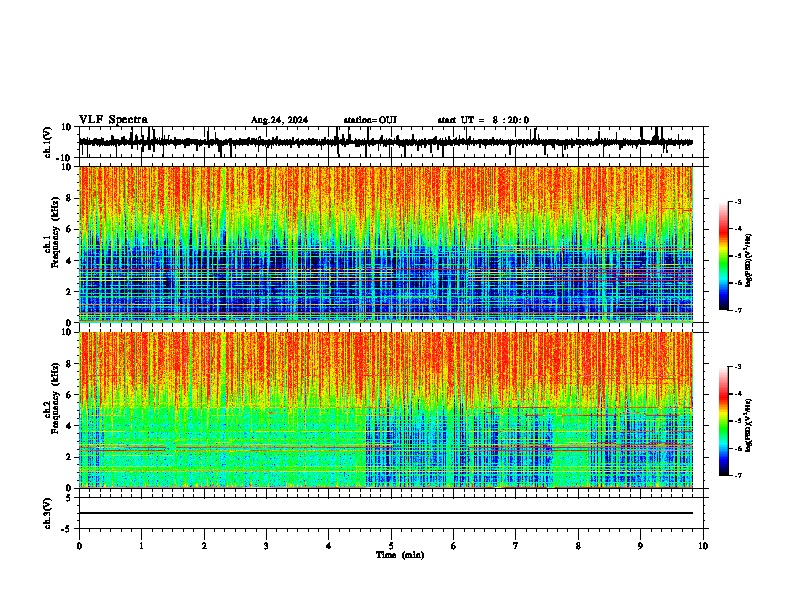792x612 pixels.
Task: Select the date text "Aug.24, 2024"
Action: (279, 120)
